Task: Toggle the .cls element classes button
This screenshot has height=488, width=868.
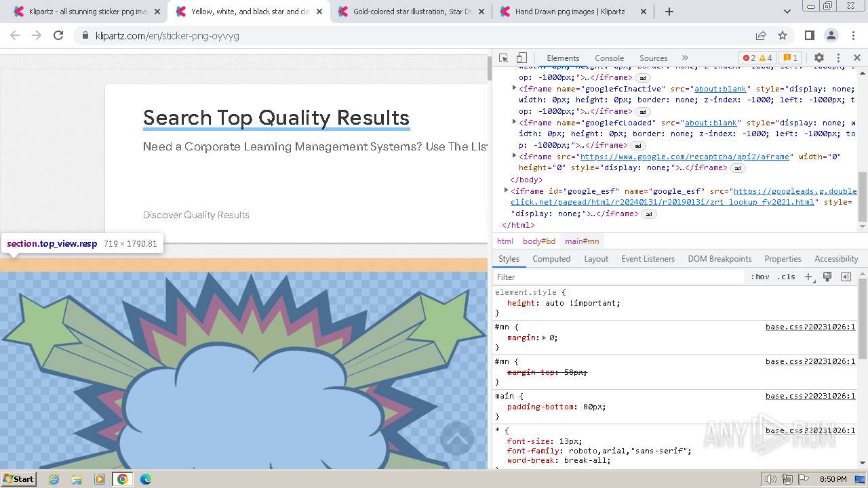Action: (786, 277)
